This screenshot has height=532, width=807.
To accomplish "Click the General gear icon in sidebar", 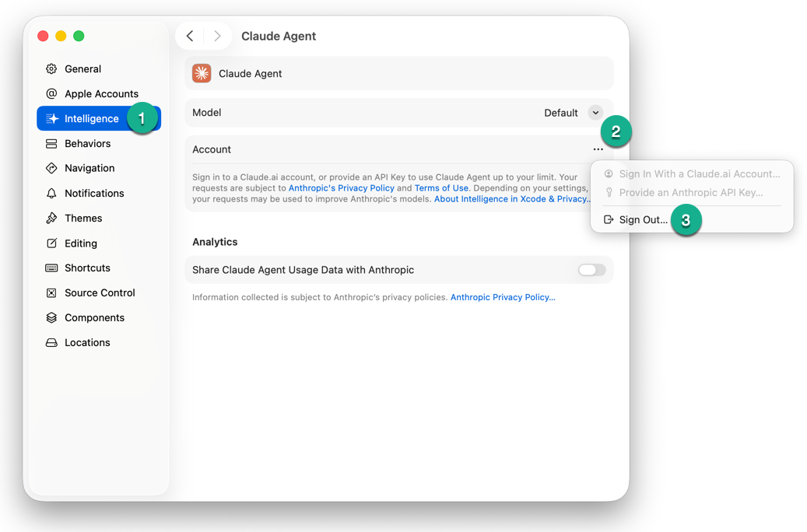I will coord(51,69).
